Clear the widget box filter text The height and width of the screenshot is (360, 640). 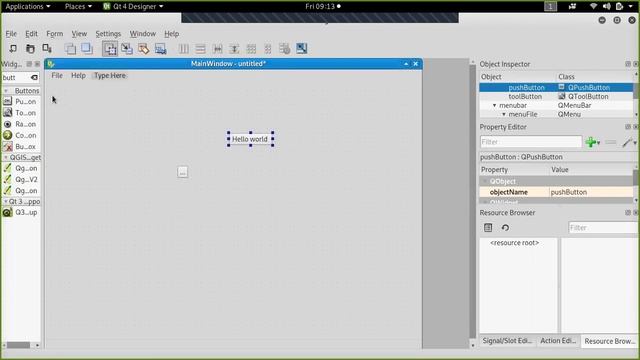(x=34, y=78)
